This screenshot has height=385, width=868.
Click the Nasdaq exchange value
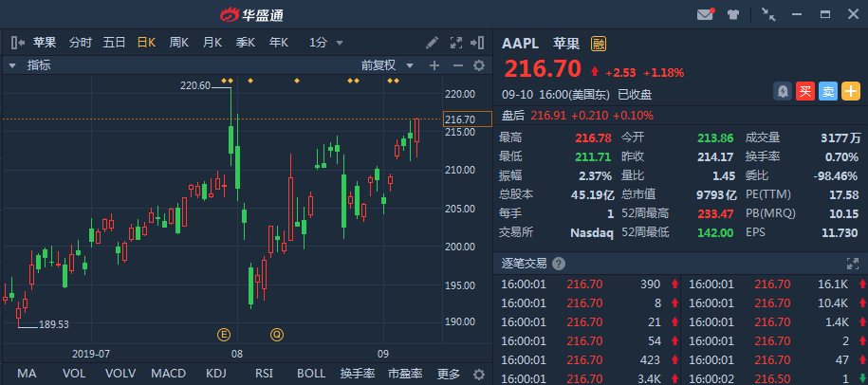[x=592, y=232]
